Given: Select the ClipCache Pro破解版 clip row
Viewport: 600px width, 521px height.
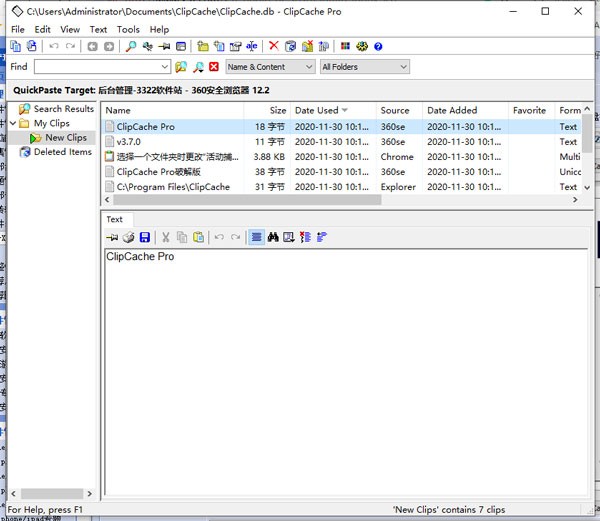Looking at the screenshot, I should click(158, 172).
